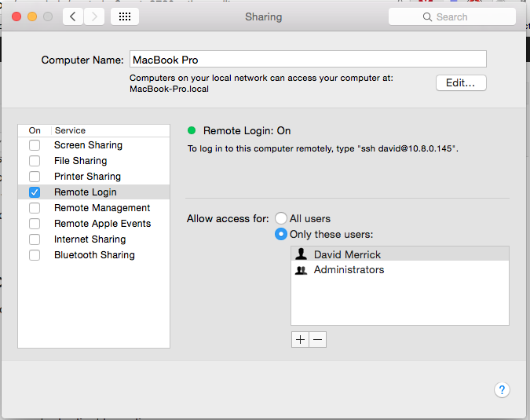Select the Bluetooth Sharing service row

point(93,255)
